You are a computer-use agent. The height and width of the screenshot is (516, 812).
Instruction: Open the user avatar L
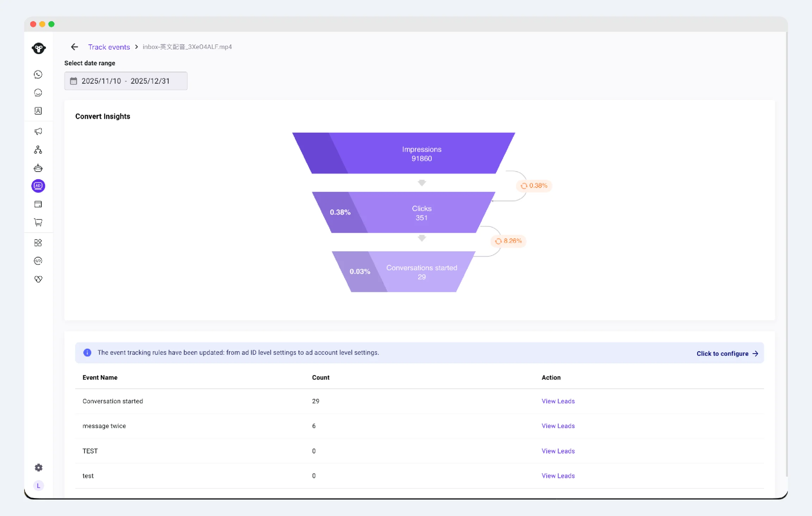(38, 486)
